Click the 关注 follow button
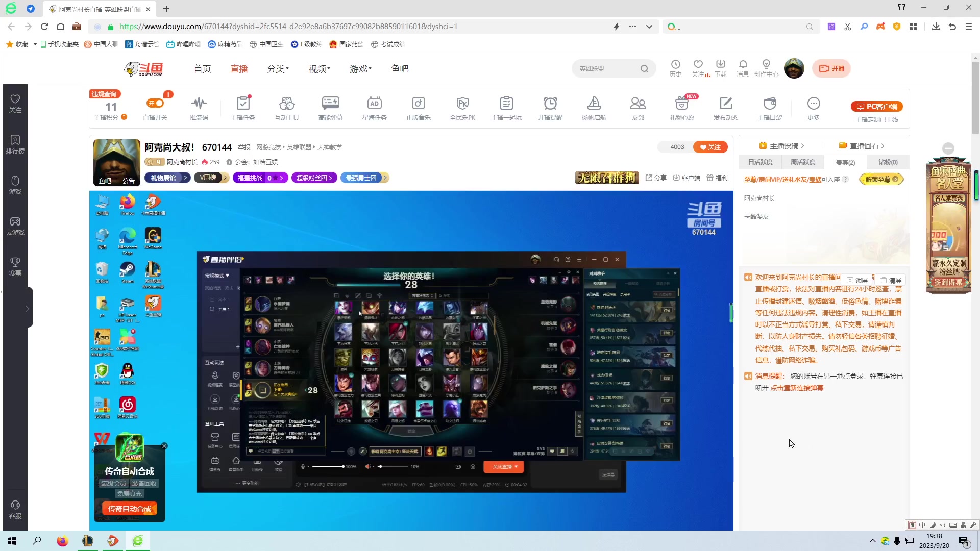This screenshot has width=980, height=551. pos(710,147)
